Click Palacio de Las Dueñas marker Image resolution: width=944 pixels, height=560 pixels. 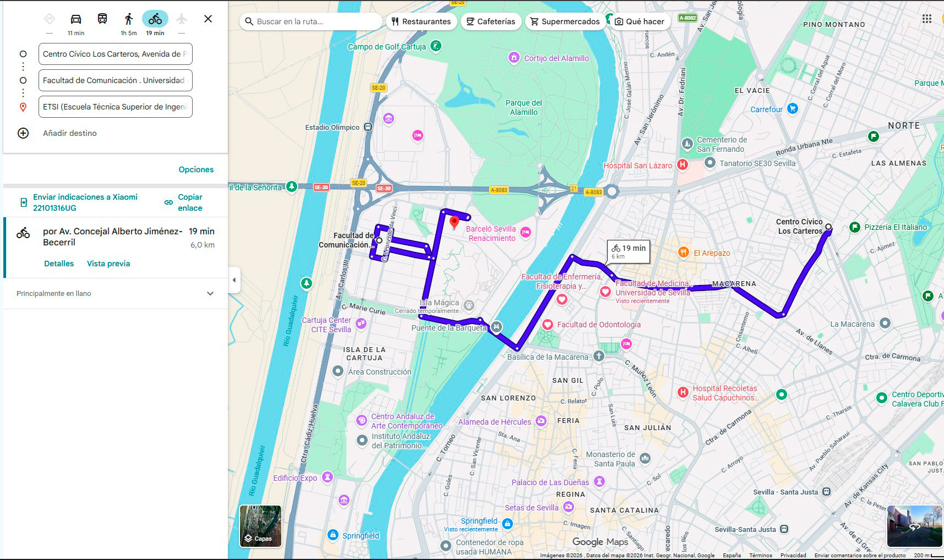click(x=599, y=482)
